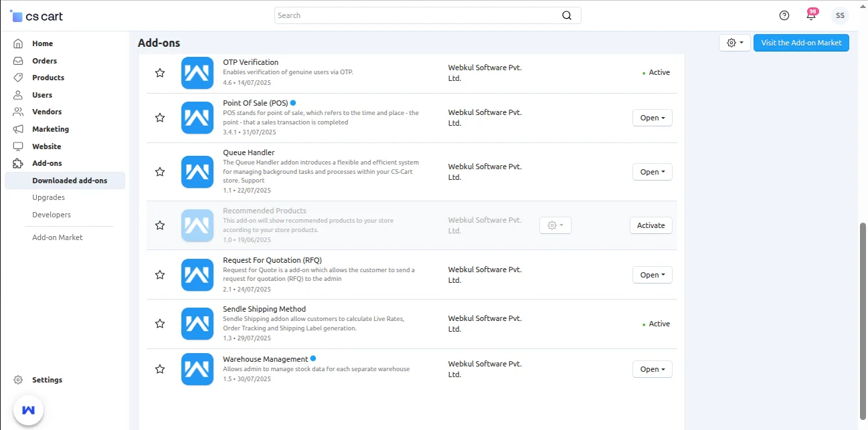The width and height of the screenshot is (868, 430).
Task: Favorite the Point Of Sale add-on star
Action: 160,118
